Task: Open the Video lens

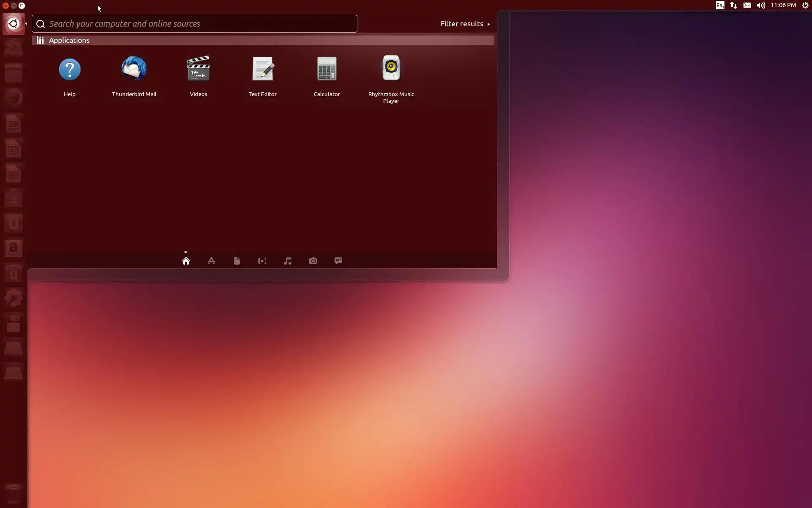Action: [x=262, y=261]
